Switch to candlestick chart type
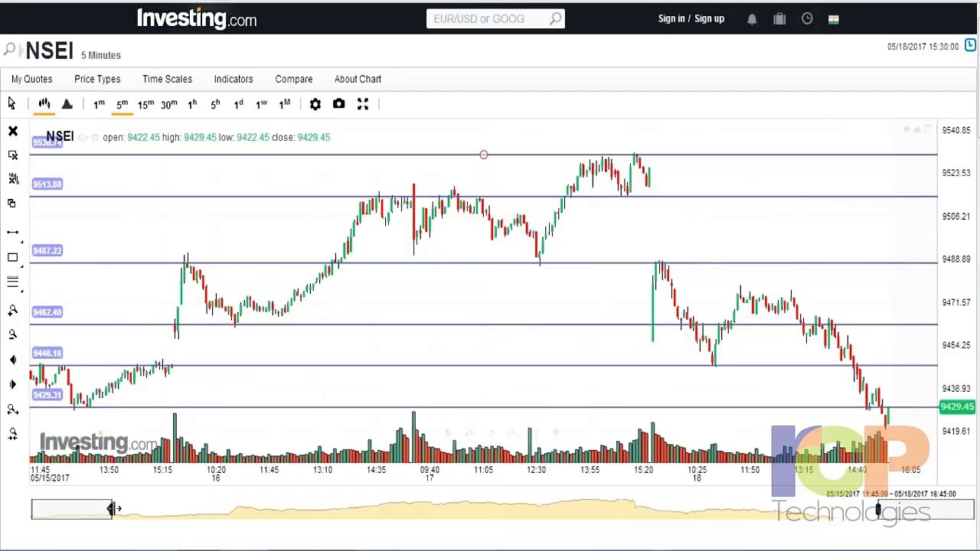980x551 pixels. [x=44, y=103]
